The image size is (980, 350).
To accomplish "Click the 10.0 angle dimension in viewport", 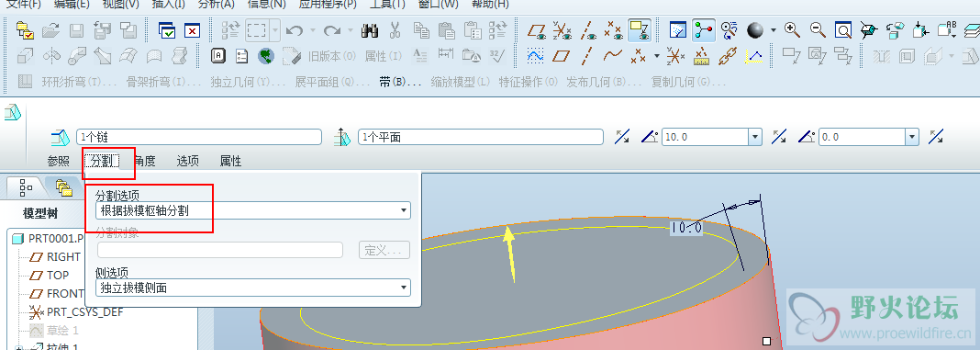I will pos(685,229).
